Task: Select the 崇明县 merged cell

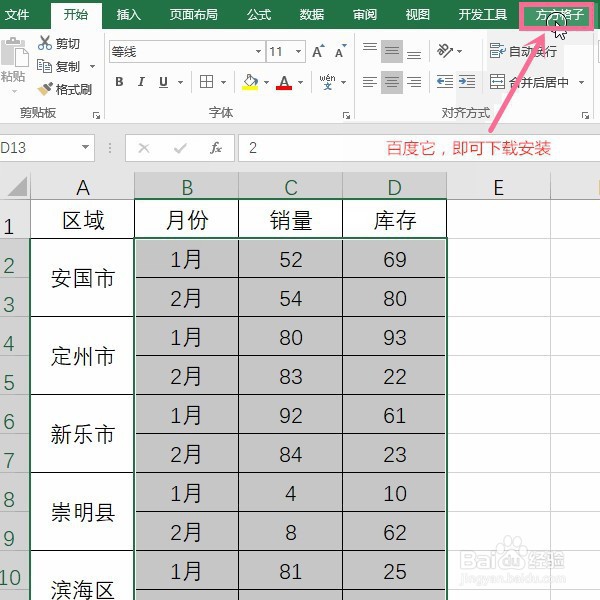Action: (82, 512)
